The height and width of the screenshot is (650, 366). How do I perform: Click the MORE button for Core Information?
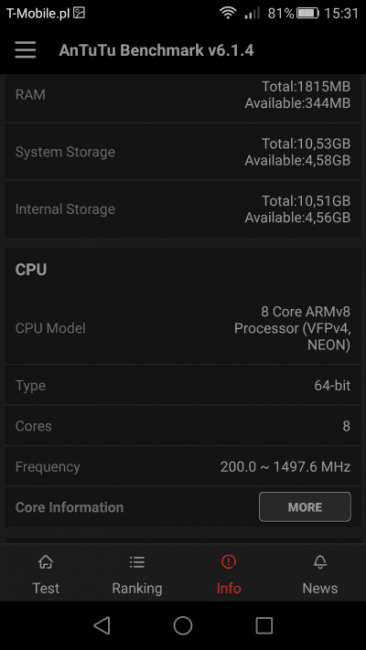tap(305, 507)
